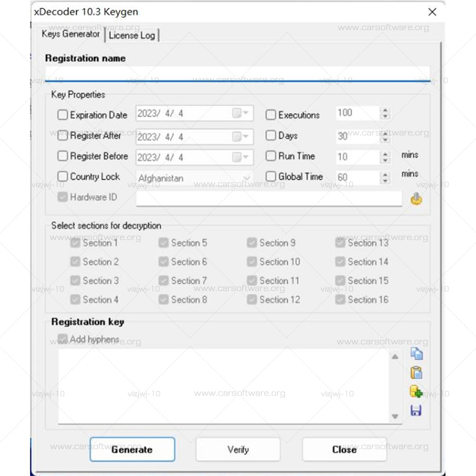
Task: Expand the Register Before date dropdown
Action: click(x=240, y=157)
